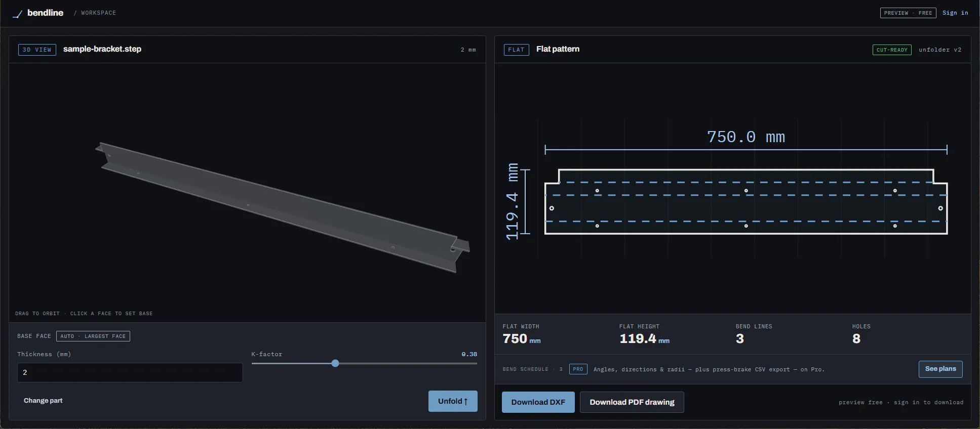980x429 pixels.
Task: Click the K-factor slider handle
Action: pos(335,363)
